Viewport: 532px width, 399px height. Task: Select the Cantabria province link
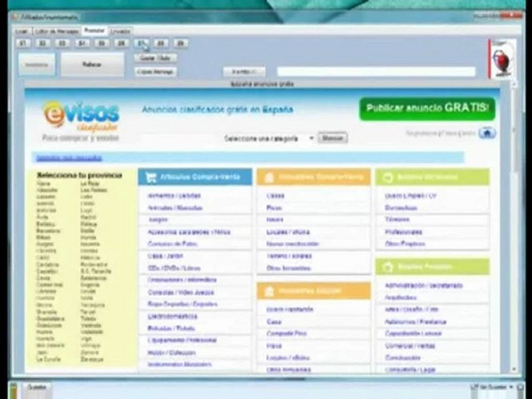[48, 264]
